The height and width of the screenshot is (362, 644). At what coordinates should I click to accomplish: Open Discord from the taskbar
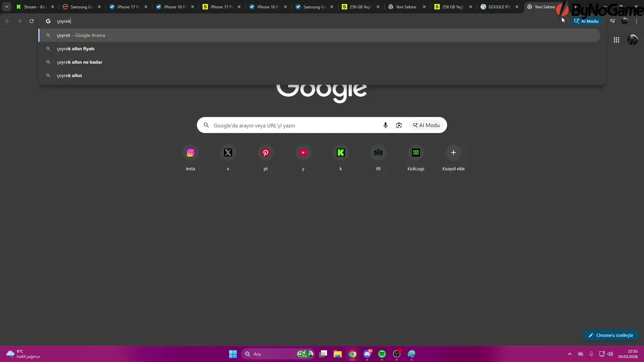pyautogui.click(x=367, y=354)
